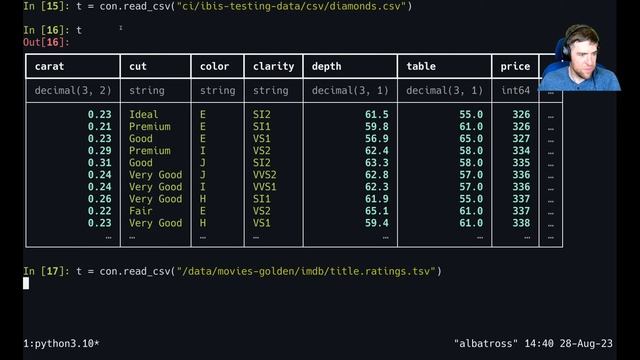Screen dimensions: 640x360
Task: Click 'Premium' in the 0.21 carat row
Action: coord(150,127)
